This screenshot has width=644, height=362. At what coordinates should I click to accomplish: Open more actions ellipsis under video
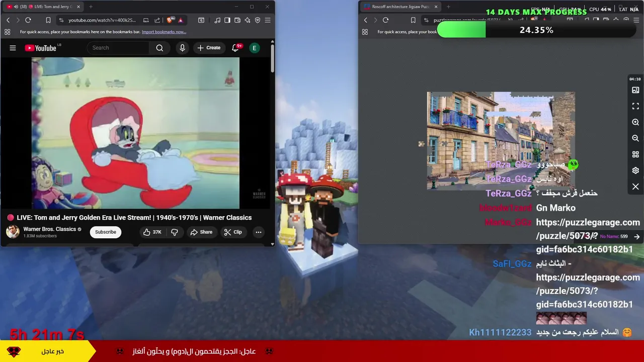(x=258, y=232)
